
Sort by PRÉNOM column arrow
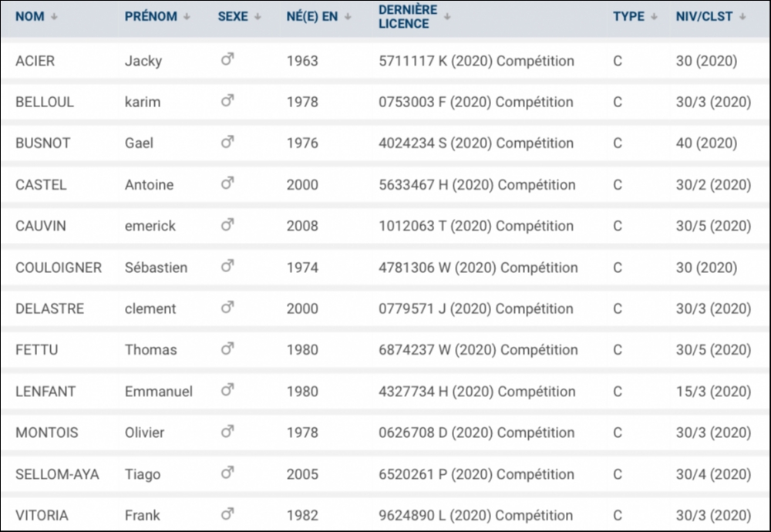[x=187, y=17]
